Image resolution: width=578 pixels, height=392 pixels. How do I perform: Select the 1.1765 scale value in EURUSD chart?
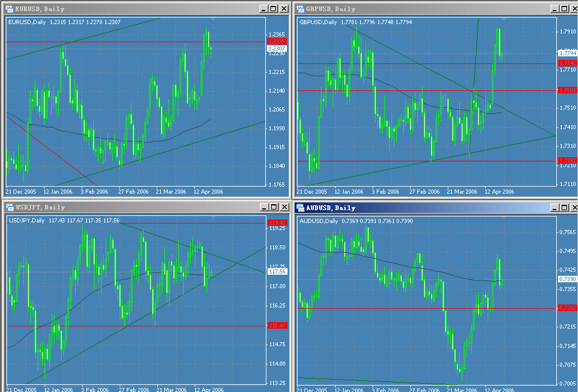(277, 185)
